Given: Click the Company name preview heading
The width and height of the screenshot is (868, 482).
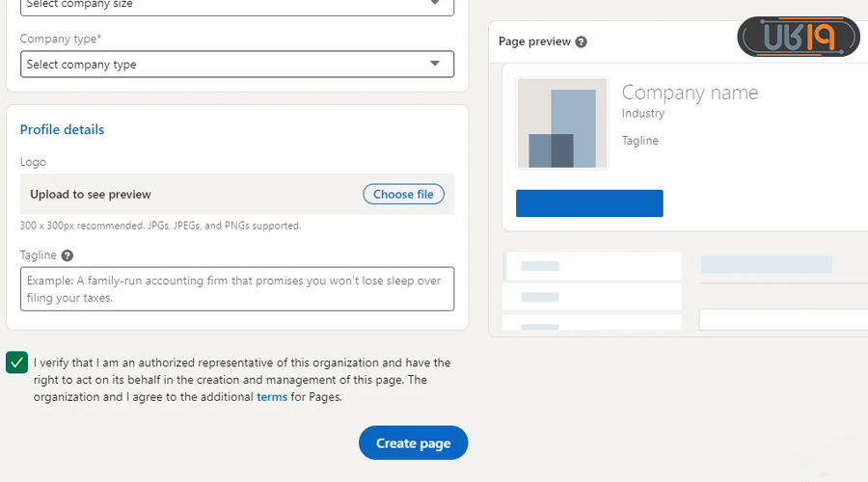Looking at the screenshot, I should (x=690, y=93).
